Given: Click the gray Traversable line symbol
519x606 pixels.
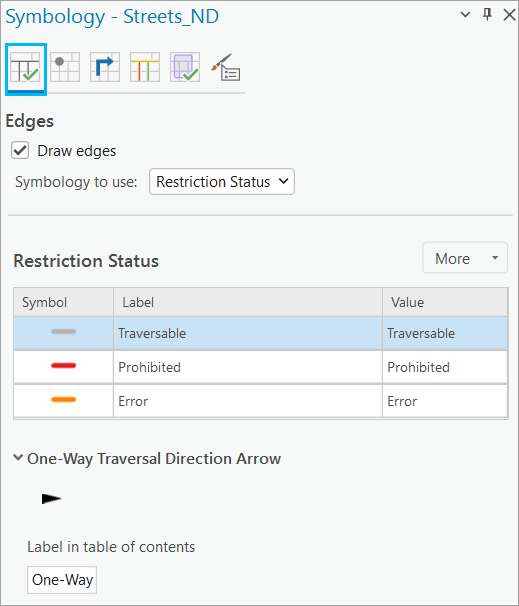Looking at the screenshot, I should pyautogui.click(x=63, y=332).
